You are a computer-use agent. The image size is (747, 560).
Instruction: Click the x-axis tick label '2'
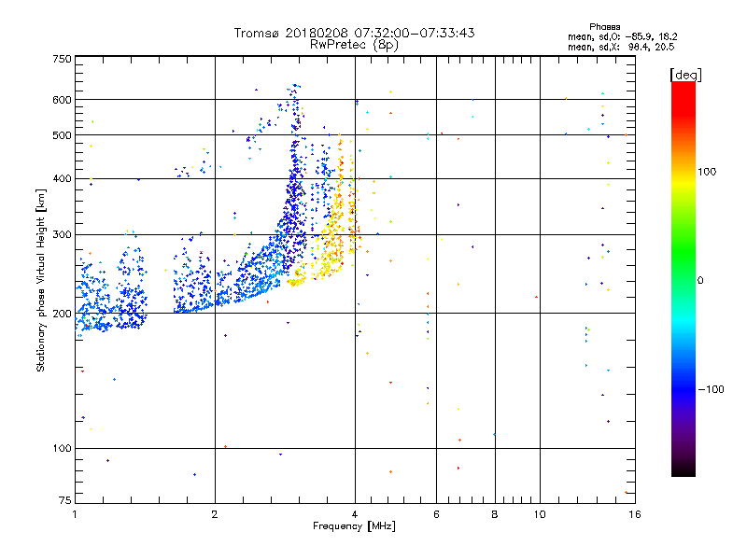pyautogui.click(x=215, y=514)
